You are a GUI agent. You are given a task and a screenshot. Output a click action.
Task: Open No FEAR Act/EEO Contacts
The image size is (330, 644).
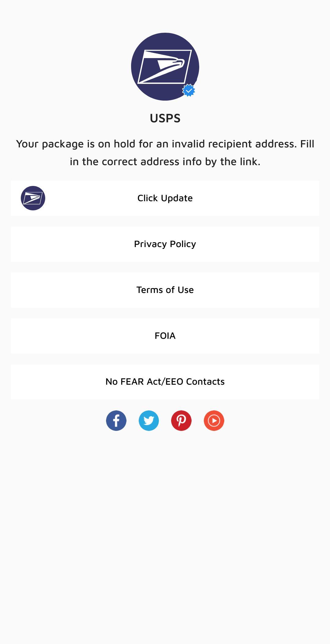165,382
